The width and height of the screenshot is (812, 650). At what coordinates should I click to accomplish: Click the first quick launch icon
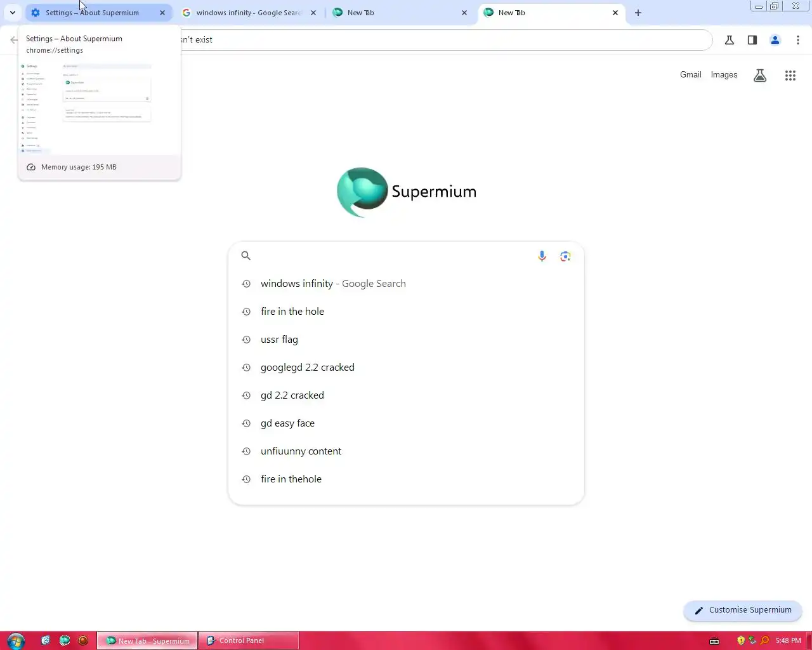coord(46,640)
